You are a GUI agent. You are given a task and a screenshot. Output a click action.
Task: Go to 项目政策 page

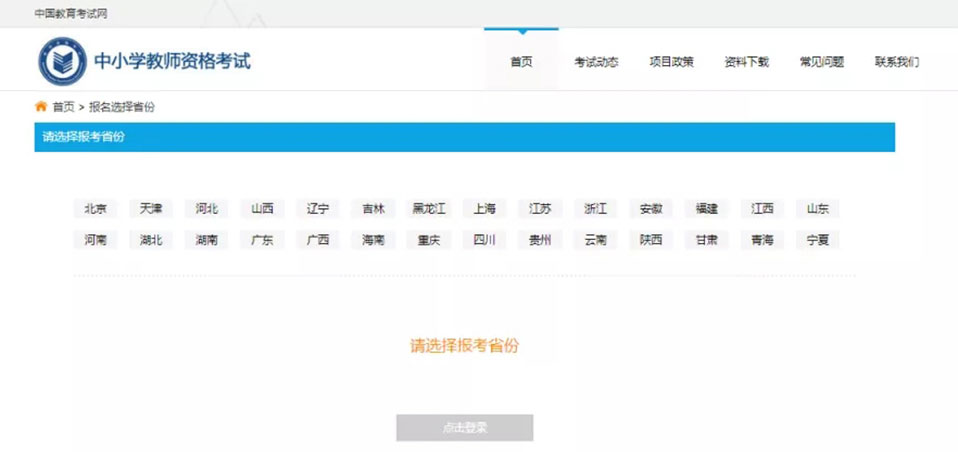point(671,62)
